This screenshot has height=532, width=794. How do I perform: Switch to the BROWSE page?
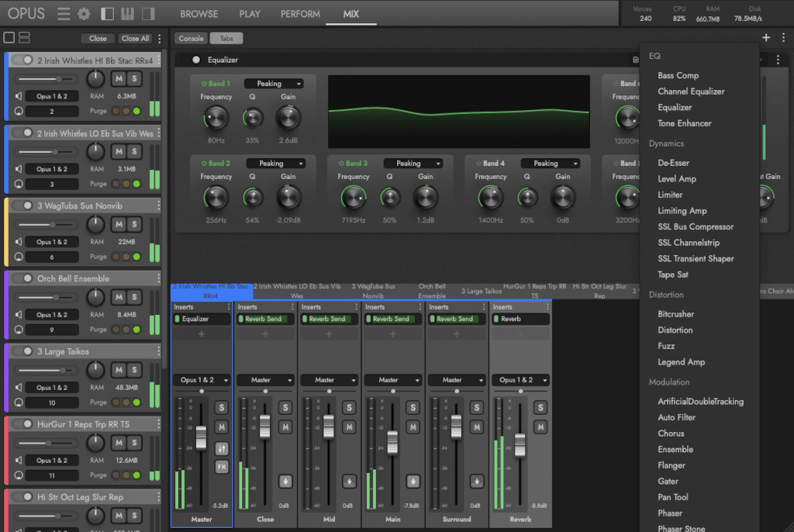tap(199, 14)
